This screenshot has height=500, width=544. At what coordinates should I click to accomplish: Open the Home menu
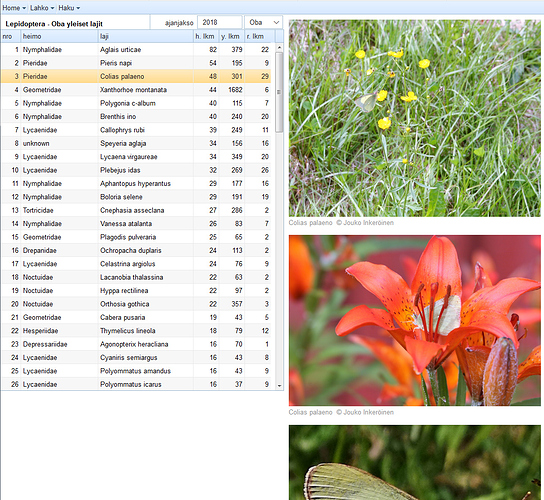click(x=14, y=8)
